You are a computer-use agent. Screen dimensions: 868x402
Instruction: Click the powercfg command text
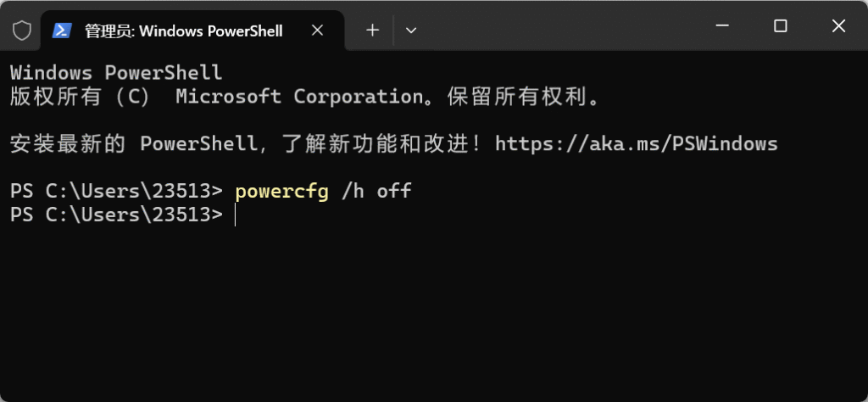point(281,191)
